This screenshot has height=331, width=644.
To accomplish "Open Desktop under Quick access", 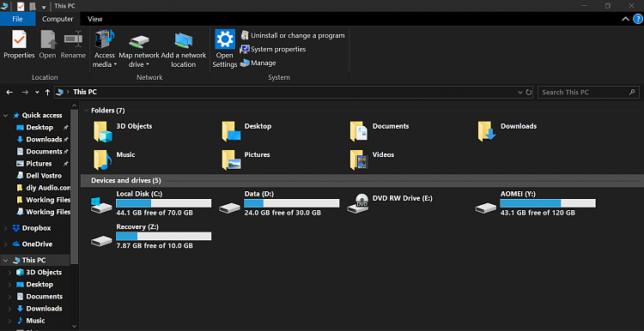I will [39, 128].
